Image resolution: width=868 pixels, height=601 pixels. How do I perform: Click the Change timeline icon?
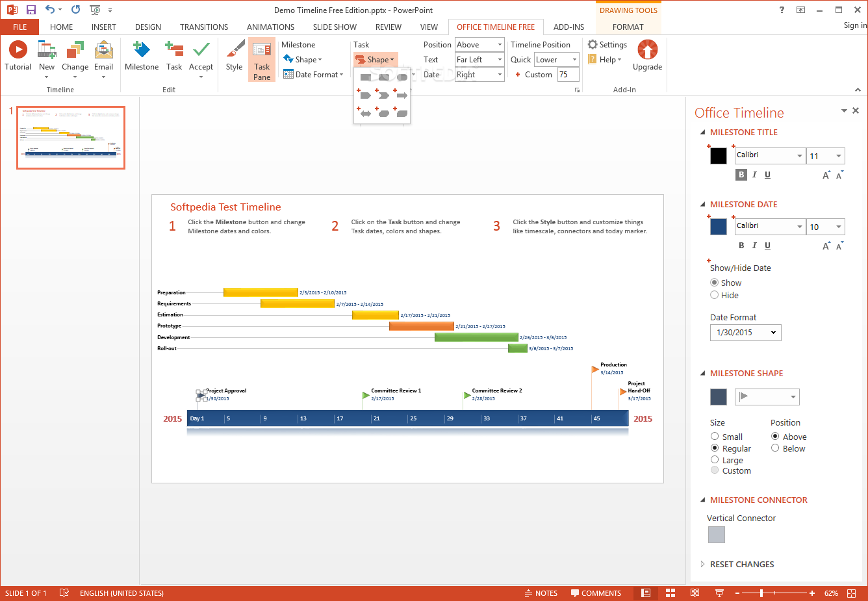tap(75, 49)
